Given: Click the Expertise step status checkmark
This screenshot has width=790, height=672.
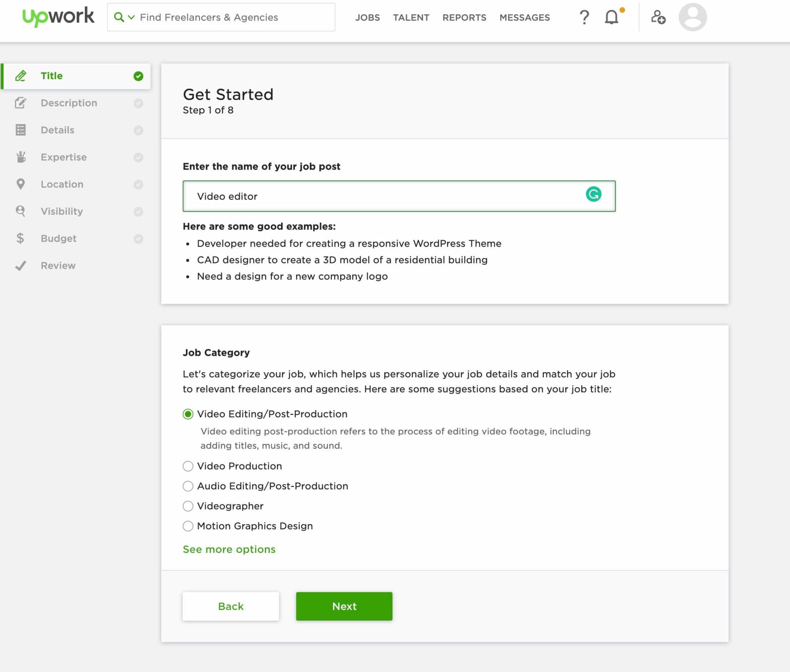Looking at the screenshot, I should pyautogui.click(x=138, y=157).
